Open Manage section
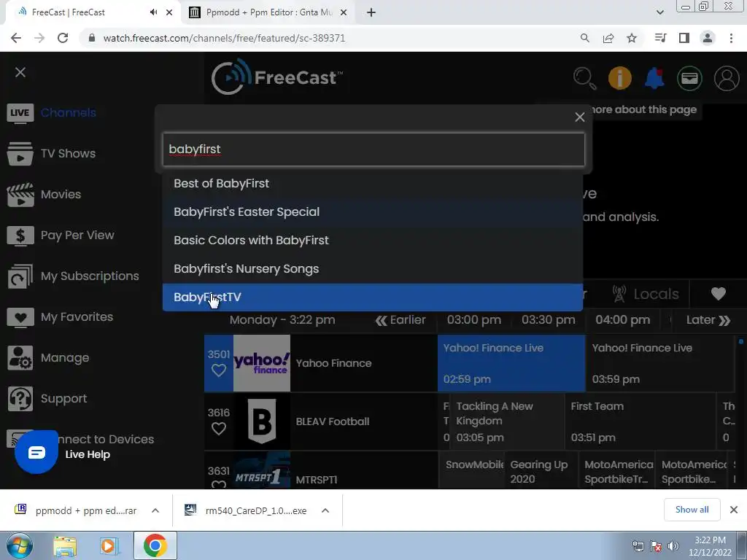 point(65,357)
